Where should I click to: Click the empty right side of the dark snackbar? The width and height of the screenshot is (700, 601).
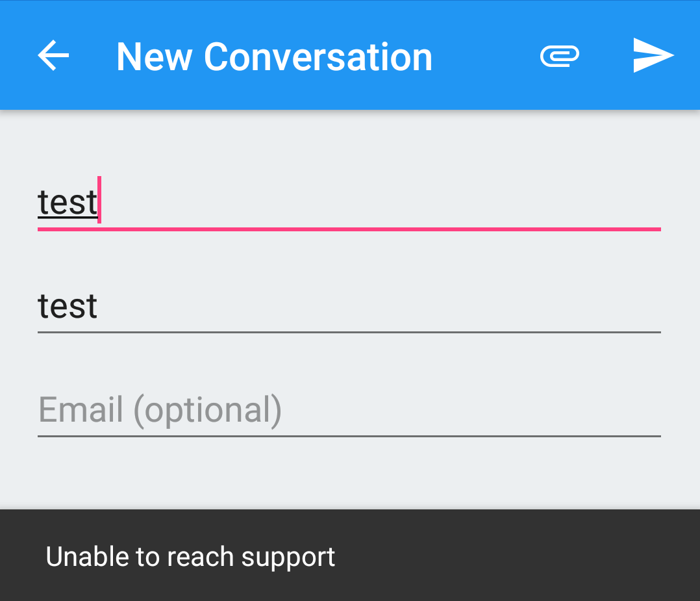pyautogui.click(x=552, y=556)
